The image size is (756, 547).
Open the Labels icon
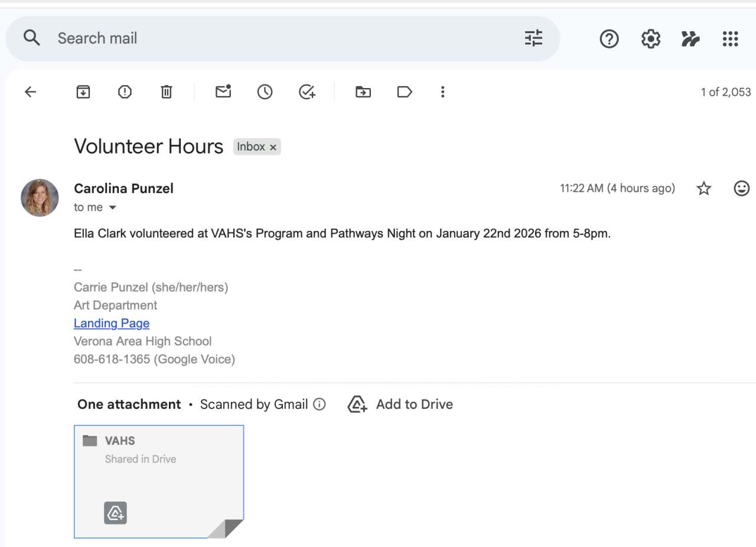(405, 92)
